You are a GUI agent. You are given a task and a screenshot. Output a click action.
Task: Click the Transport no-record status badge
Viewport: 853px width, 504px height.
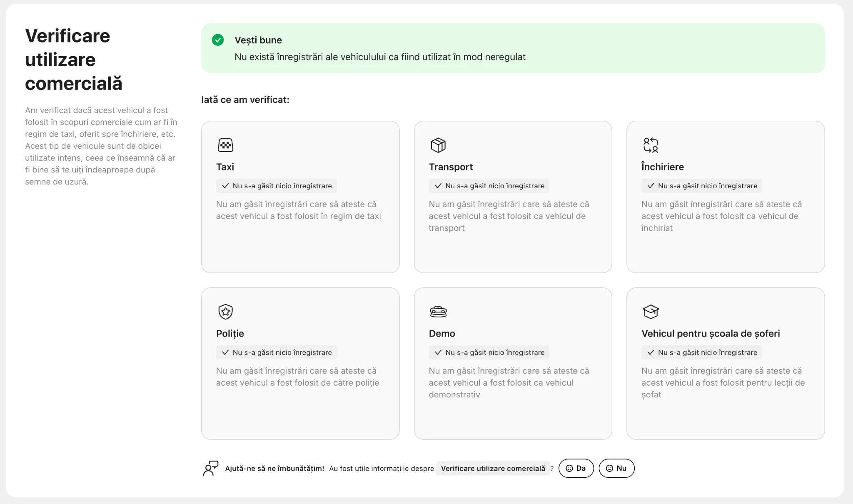489,186
